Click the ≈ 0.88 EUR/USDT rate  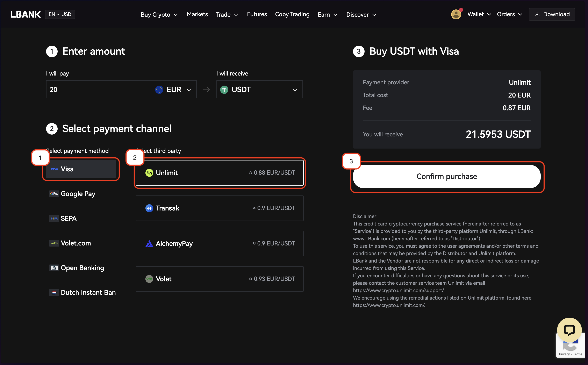(x=272, y=173)
